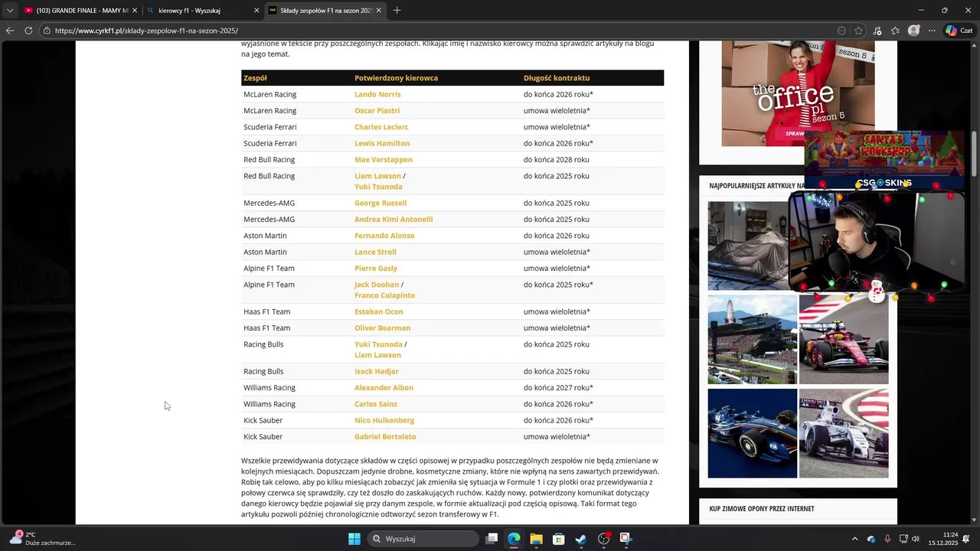Image resolution: width=980 pixels, height=551 pixels.
Task: Open the Favorites list icon
Action: click(x=895, y=31)
